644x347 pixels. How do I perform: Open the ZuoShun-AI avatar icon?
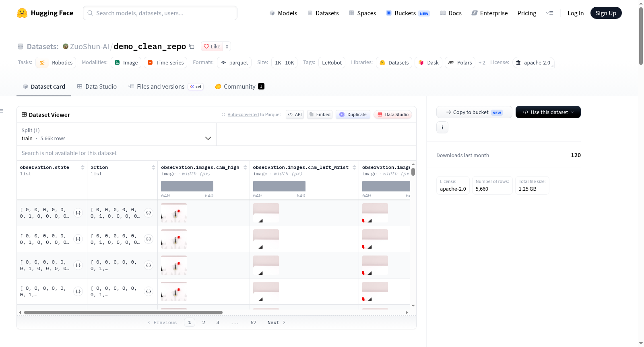point(66,46)
